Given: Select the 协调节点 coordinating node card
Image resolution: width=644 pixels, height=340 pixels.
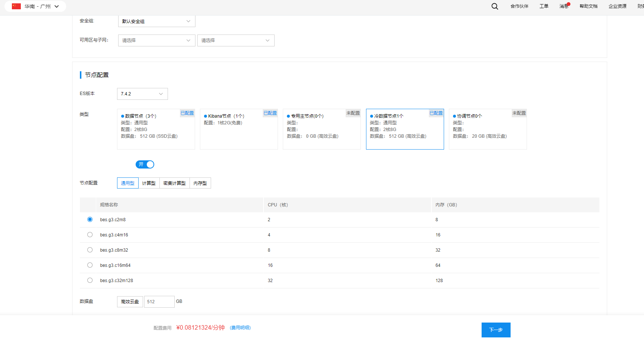Looking at the screenshot, I should 488,129.
